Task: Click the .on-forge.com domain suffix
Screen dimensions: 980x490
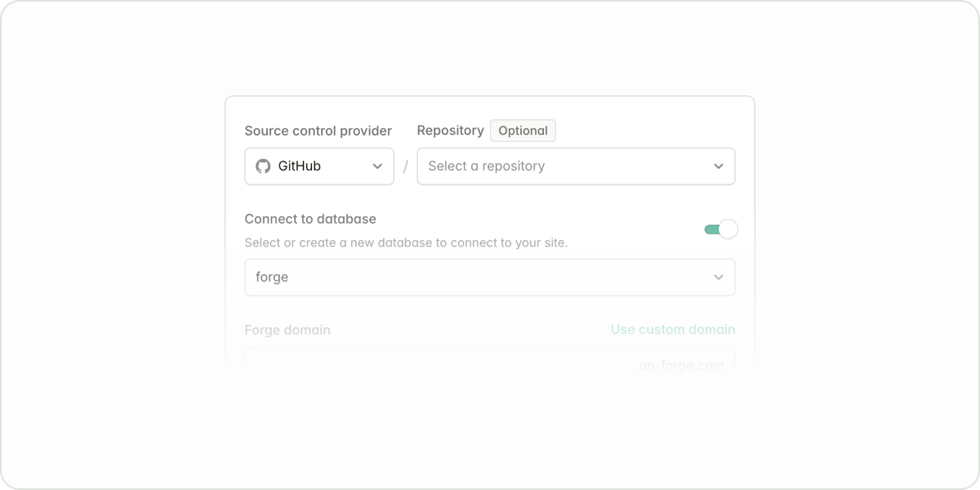Action: [x=679, y=366]
